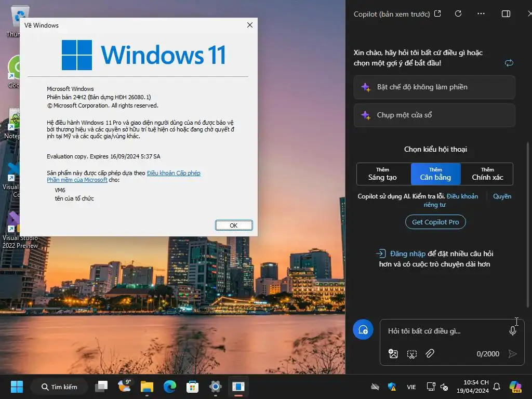Open the network status tray icon

click(x=431, y=387)
